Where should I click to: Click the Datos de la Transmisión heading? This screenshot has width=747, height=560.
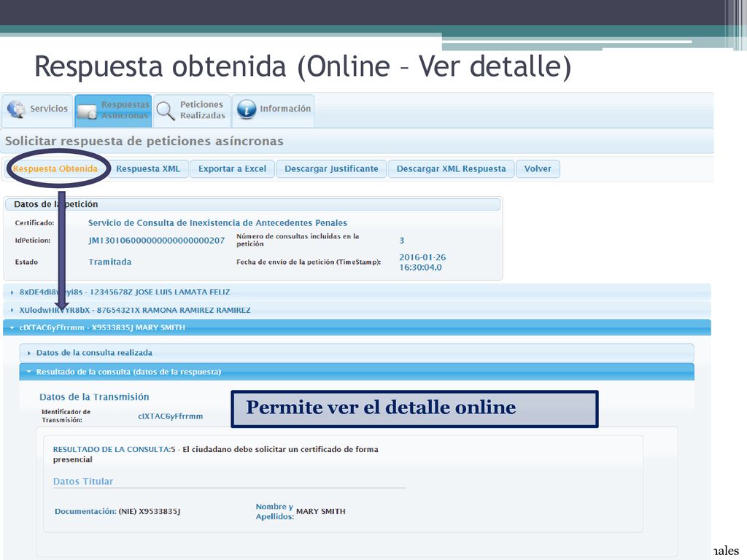(94, 397)
